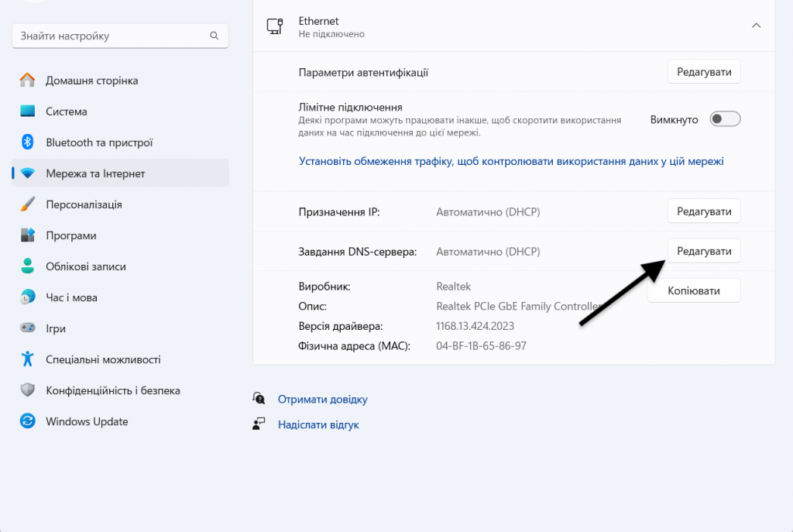Click Отримати довідку help link

[x=322, y=399]
